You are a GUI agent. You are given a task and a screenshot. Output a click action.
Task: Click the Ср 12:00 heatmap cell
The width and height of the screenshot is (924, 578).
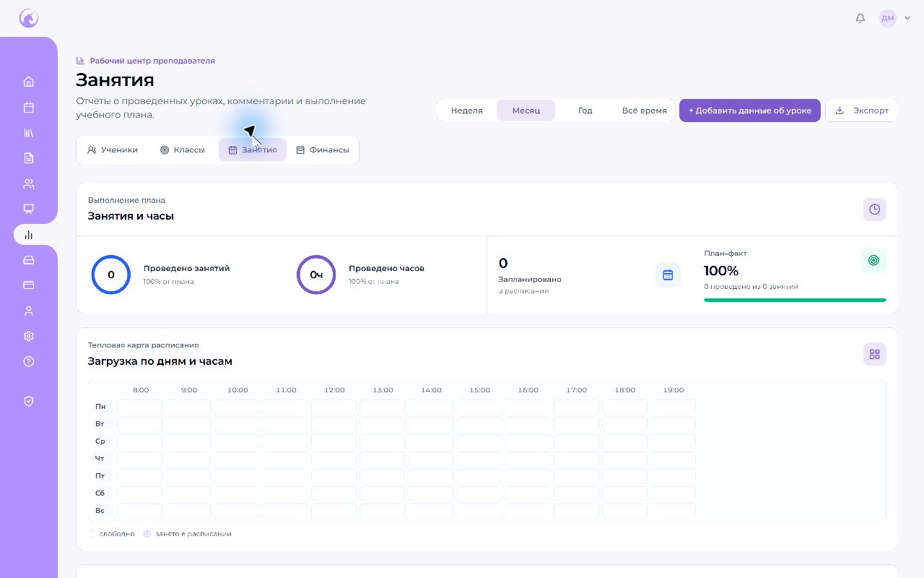(334, 441)
